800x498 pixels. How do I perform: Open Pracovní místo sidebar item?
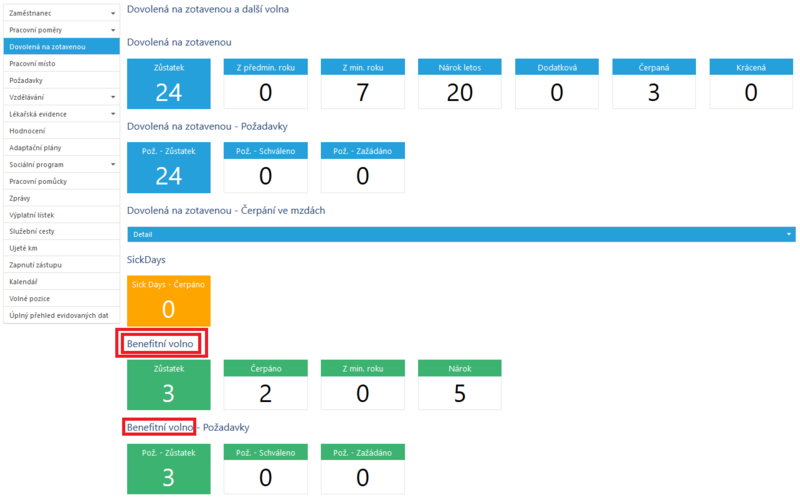(61, 63)
